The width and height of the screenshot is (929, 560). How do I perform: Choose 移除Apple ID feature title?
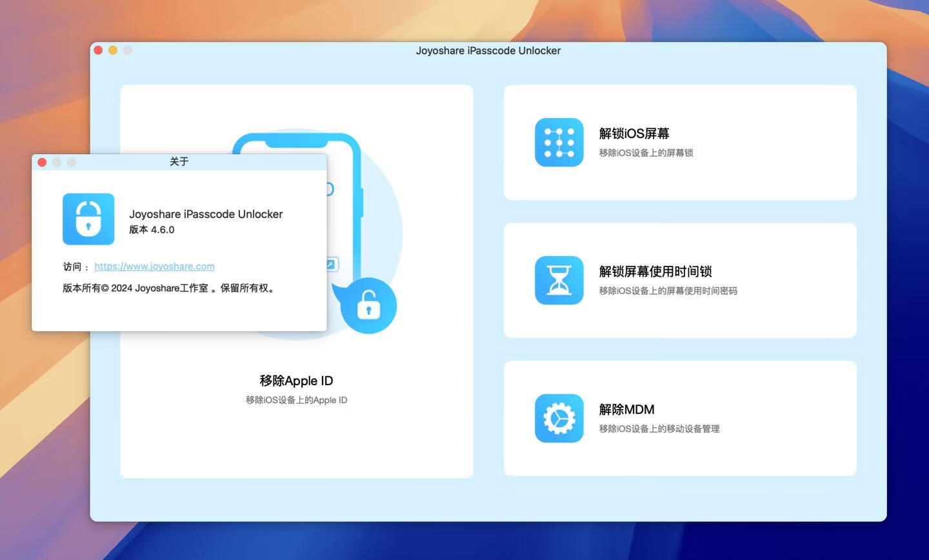[296, 381]
